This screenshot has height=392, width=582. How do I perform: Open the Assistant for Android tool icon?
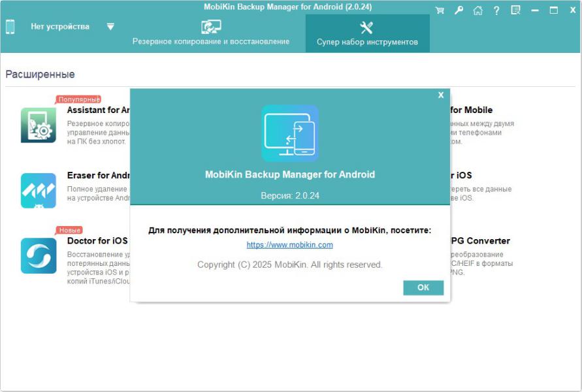tap(39, 125)
